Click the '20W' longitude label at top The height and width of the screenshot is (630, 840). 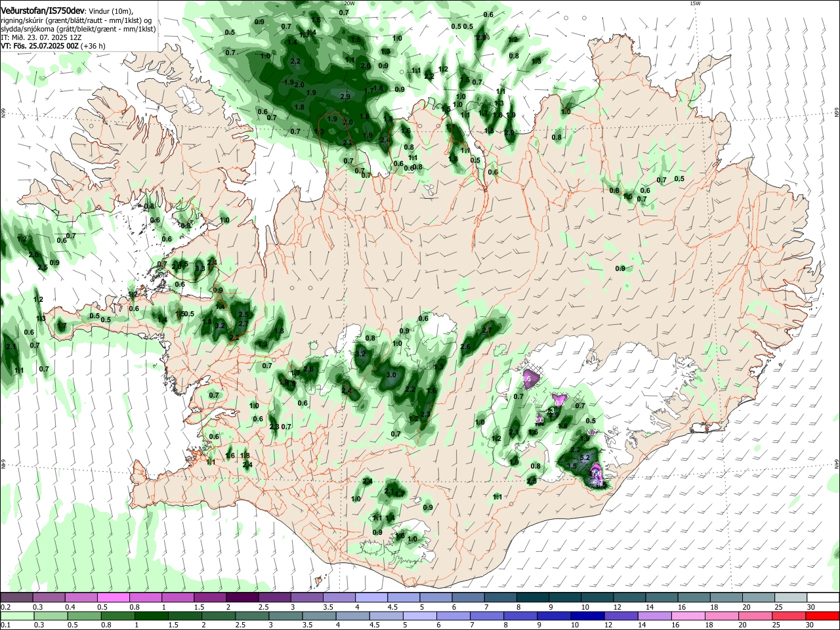click(x=350, y=3)
